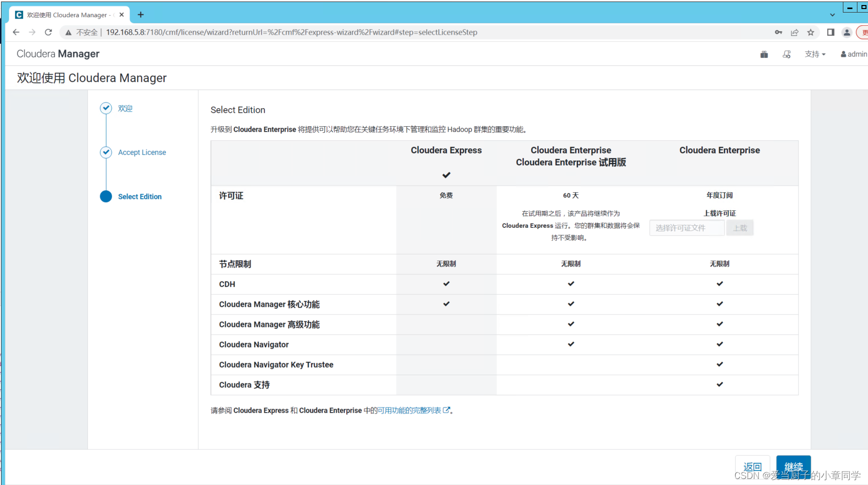Click Cloudera Manager 核心功能 row label
The height and width of the screenshot is (485, 868).
point(269,304)
